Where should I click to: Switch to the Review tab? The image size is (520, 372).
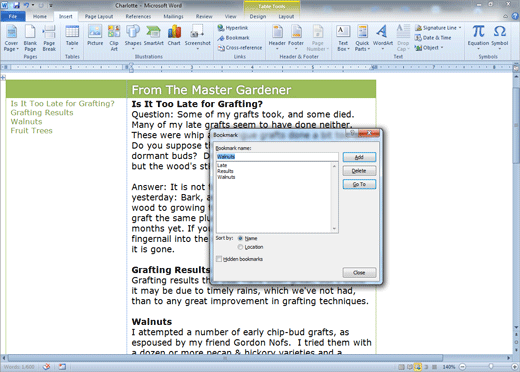click(x=204, y=16)
